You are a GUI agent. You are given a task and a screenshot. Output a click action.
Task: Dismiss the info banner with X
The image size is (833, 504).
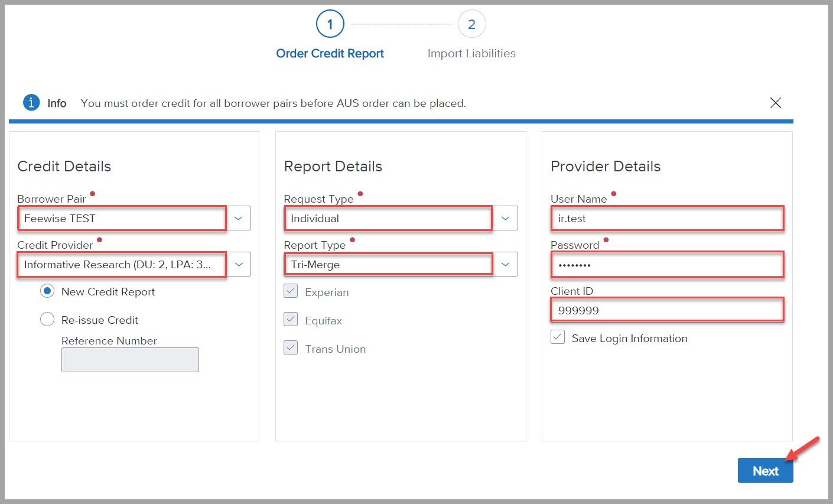click(776, 103)
